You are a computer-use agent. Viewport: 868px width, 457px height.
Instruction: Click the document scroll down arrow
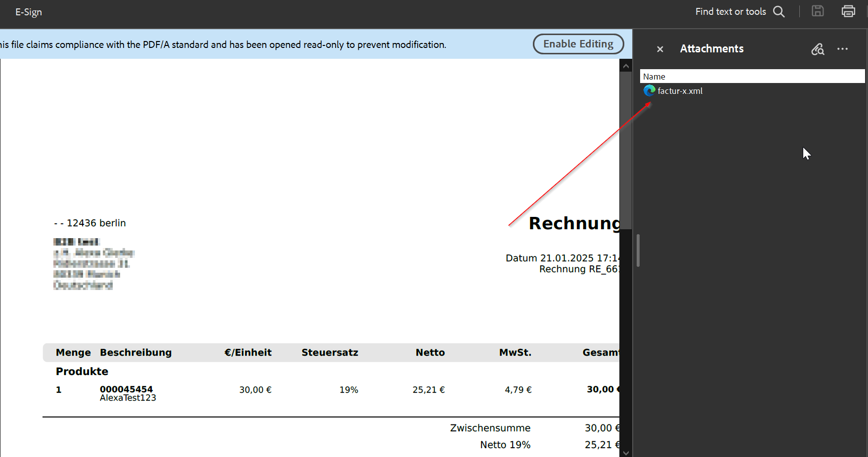[x=626, y=452]
